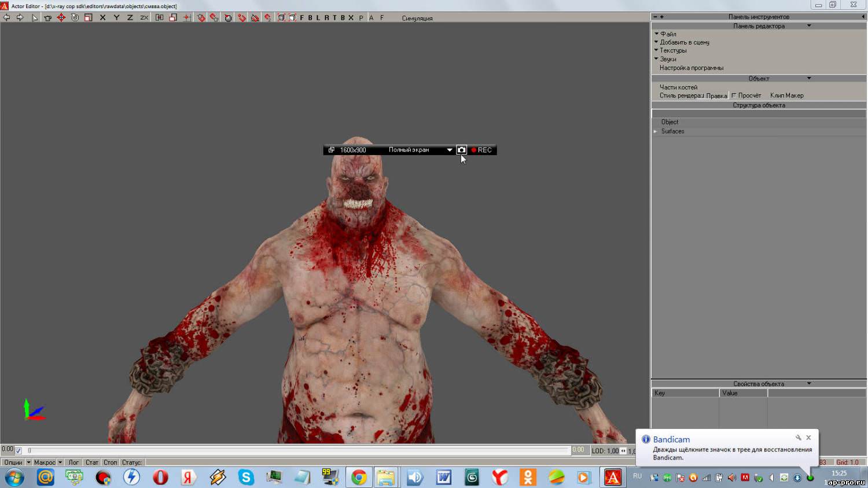This screenshot has width=868, height=488.
Task: Toggle the Просчёт checkbox
Action: 734,96
